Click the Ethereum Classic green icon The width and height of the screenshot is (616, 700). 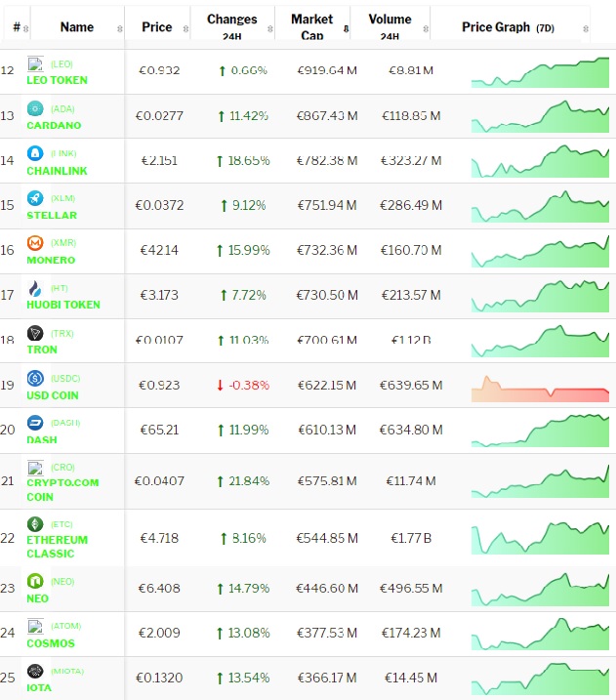[x=35, y=524]
